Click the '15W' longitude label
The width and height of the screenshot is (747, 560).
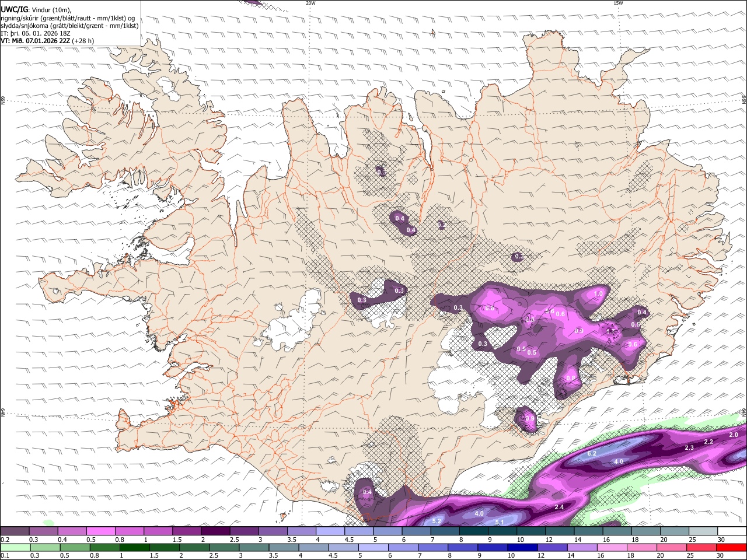(x=618, y=3)
